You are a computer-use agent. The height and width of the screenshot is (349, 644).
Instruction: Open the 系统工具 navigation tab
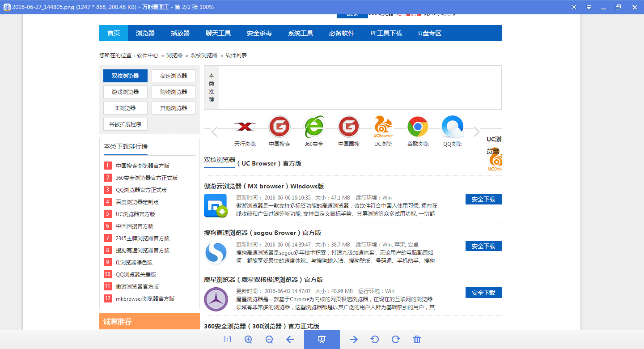pos(301,33)
